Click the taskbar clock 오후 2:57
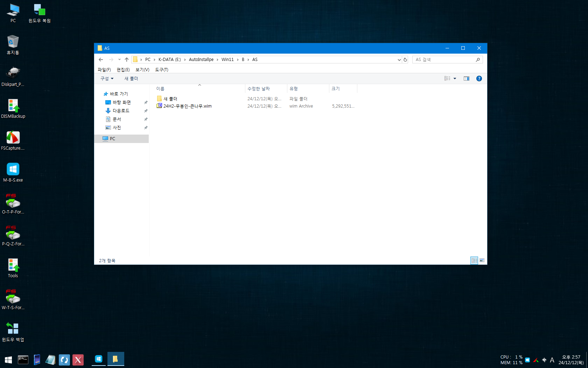The height and width of the screenshot is (368, 588). coord(571,357)
